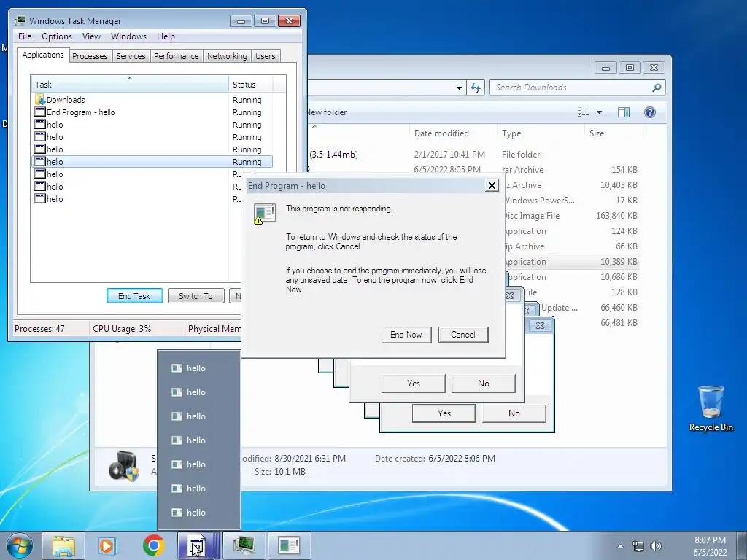Refresh the Explorer address bar
747x560 pixels.
point(476,87)
